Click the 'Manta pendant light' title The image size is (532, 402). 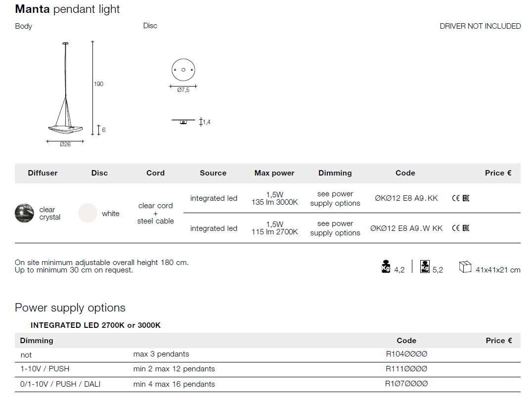coord(67,9)
